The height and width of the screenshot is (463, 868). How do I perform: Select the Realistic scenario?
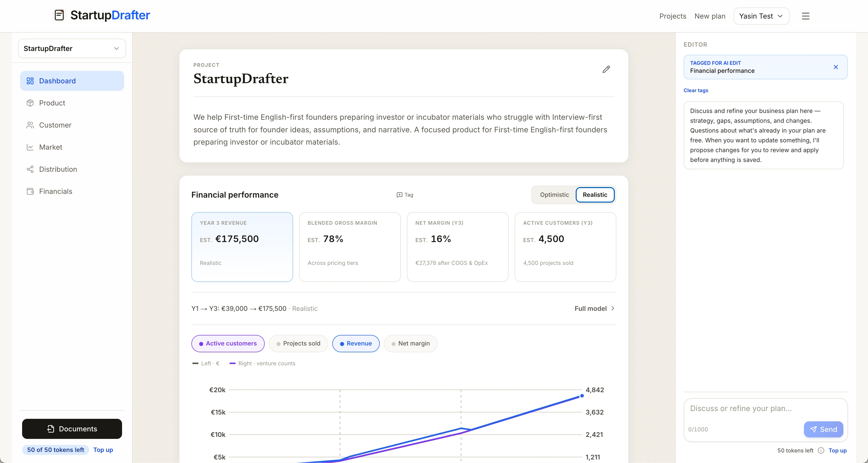(595, 195)
